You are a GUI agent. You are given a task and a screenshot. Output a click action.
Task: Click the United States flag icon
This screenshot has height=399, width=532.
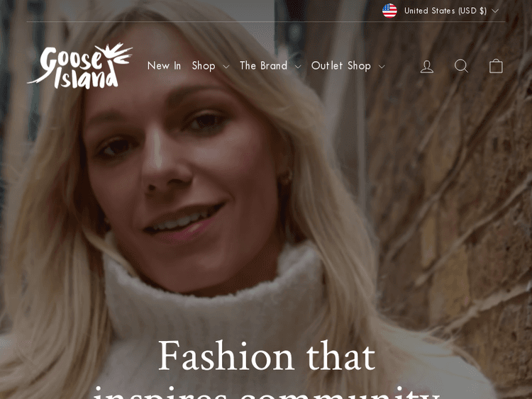click(389, 11)
